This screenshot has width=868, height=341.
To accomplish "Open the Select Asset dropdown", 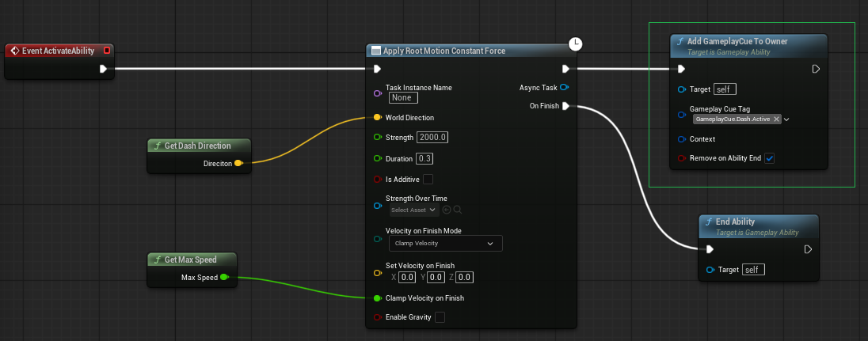I will point(413,210).
